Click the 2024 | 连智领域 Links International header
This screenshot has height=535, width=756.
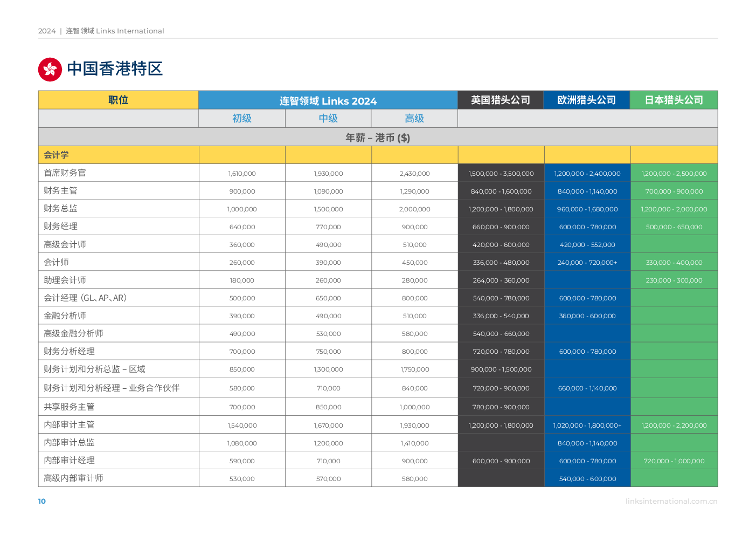[x=101, y=31]
